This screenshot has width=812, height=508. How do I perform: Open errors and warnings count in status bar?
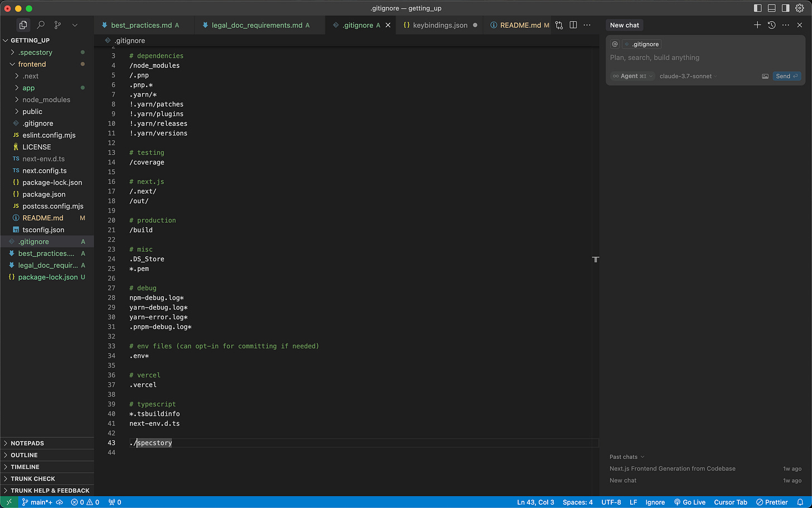85,502
